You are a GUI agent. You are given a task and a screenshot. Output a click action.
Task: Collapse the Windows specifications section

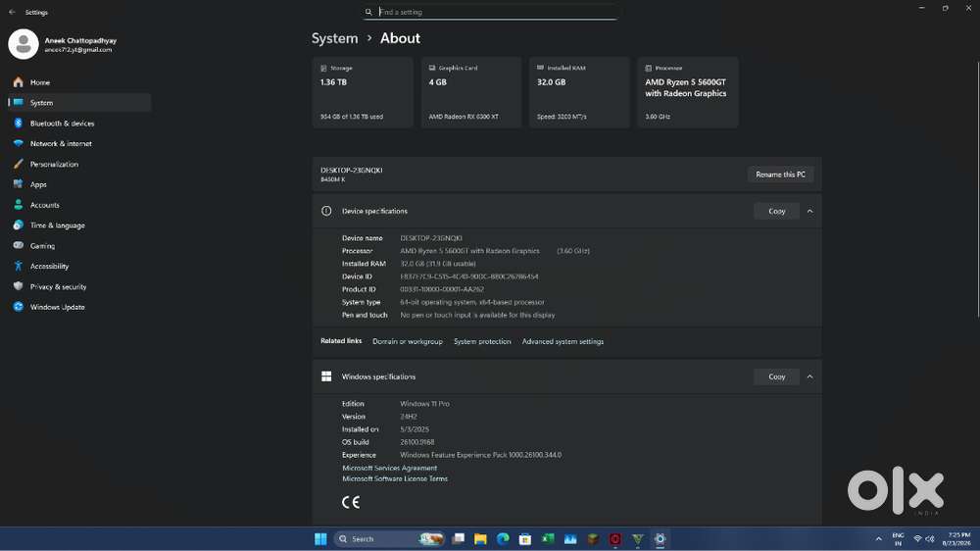click(x=810, y=376)
